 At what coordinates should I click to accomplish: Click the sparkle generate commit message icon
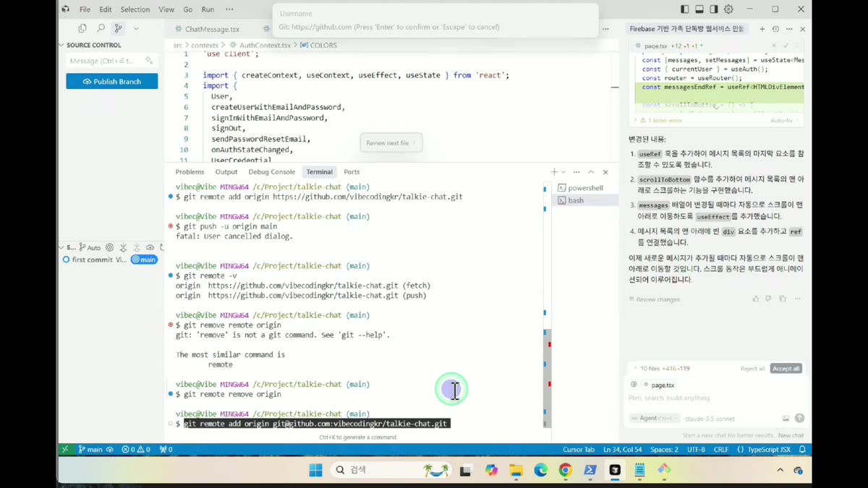pos(149,61)
